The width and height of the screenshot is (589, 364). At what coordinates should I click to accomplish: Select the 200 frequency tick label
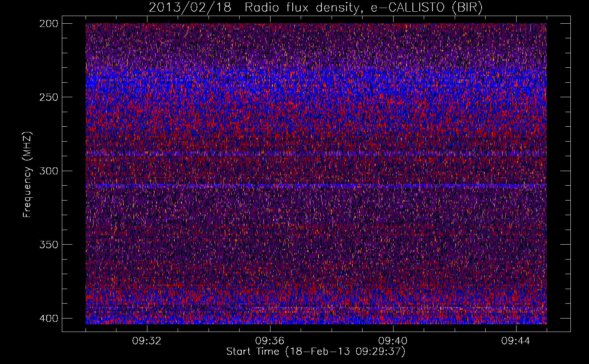tap(48, 24)
